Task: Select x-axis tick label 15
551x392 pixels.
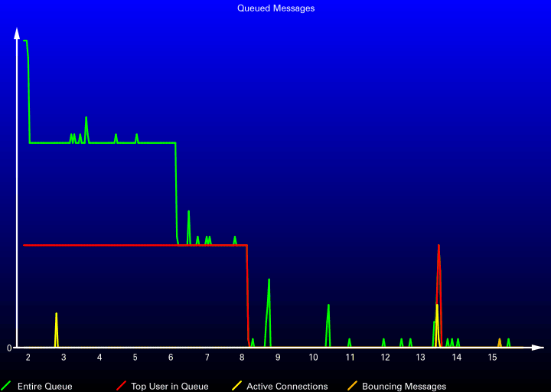Action: pos(492,358)
